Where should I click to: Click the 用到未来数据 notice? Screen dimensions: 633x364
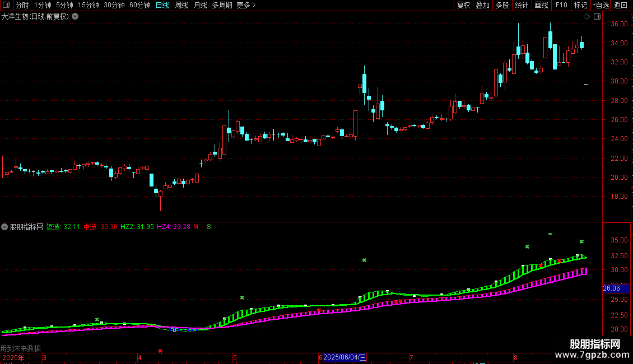(x=21, y=348)
